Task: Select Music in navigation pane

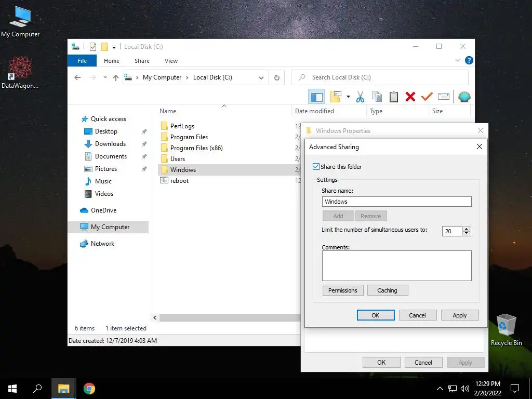Action: click(x=103, y=181)
